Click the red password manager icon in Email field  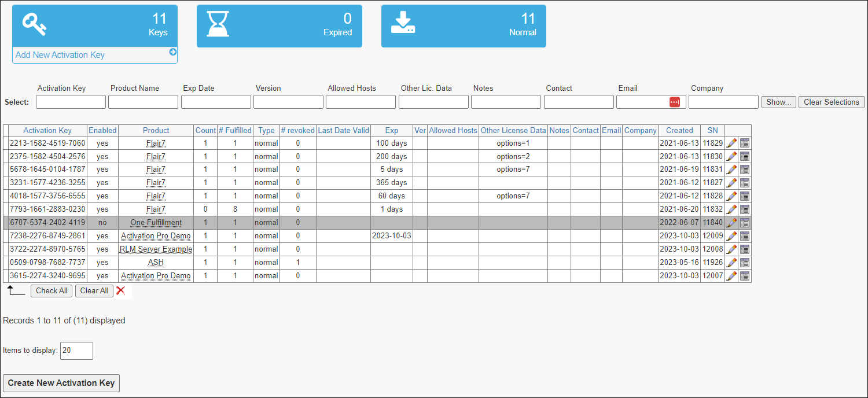pyautogui.click(x=675, y=102)
